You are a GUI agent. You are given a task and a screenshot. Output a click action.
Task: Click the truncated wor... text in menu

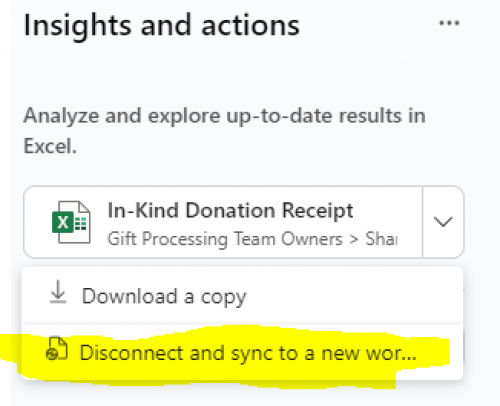(x=391, y=353)
